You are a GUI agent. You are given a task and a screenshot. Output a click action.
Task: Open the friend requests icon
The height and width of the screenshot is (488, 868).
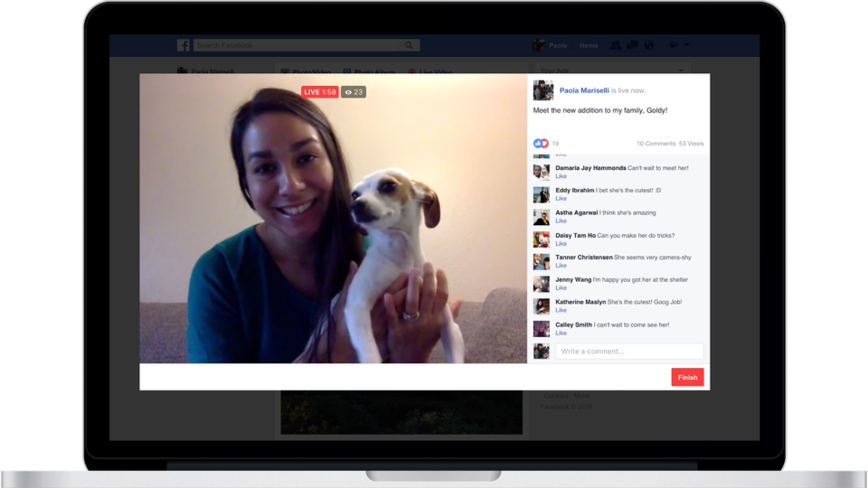pyautogui.click(x=616, y=46)
